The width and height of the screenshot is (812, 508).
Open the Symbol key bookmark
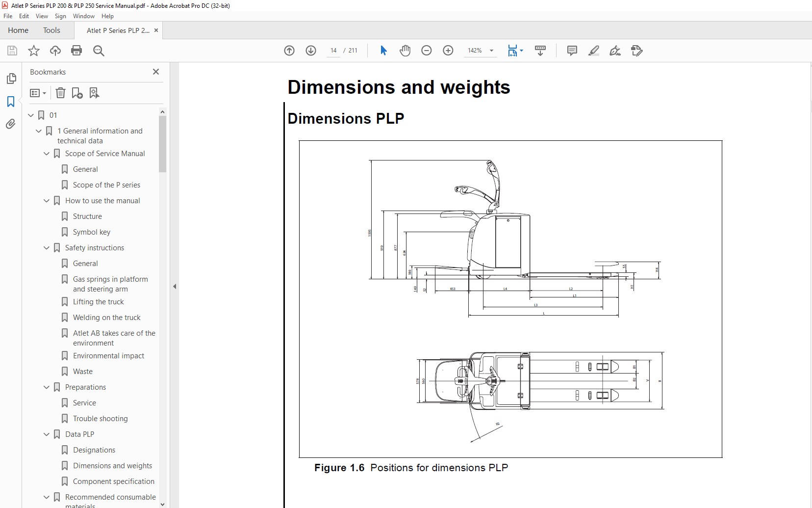click(x=92, y=232)
